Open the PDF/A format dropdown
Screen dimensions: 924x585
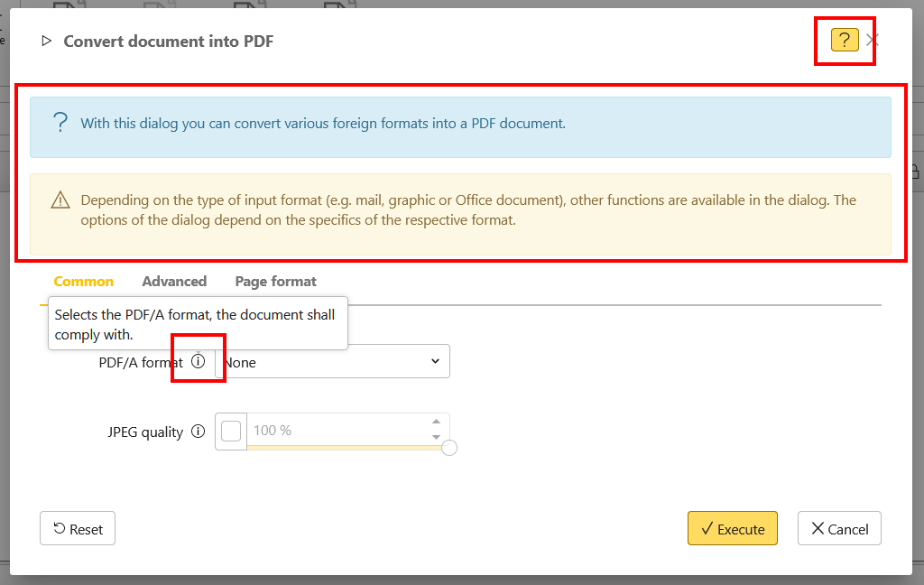click(332, 362)
